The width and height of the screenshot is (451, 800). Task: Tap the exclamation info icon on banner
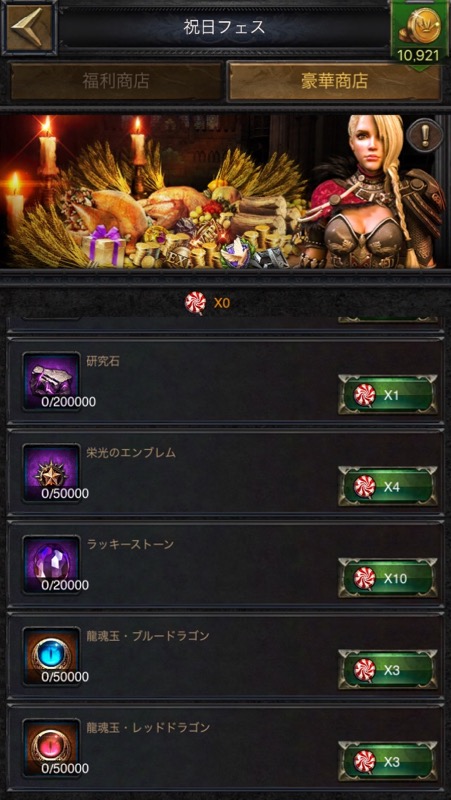425,135
